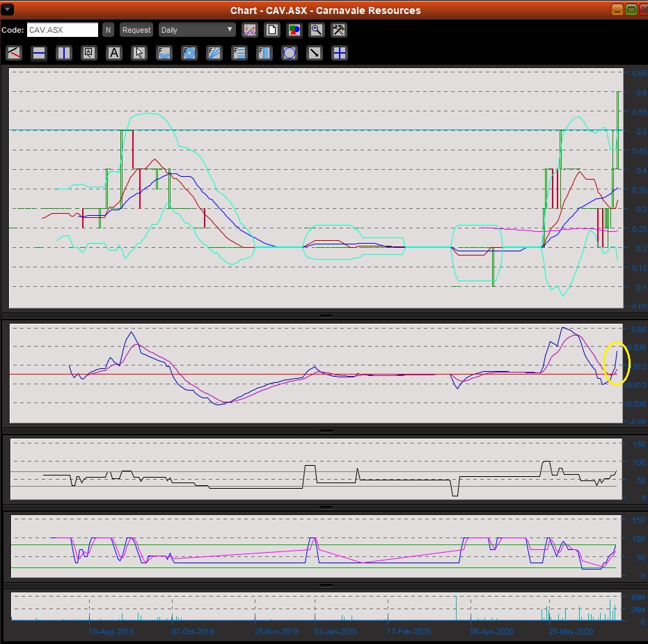
Task: Open the window menu arrow in title bar
Action: pyautogui.click(x=7, y=10)
